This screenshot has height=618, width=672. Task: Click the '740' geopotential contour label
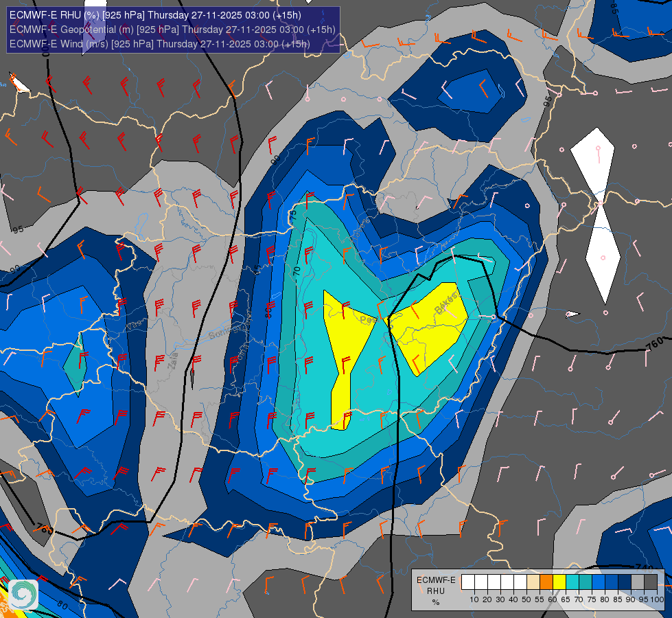tap(644, 569)
